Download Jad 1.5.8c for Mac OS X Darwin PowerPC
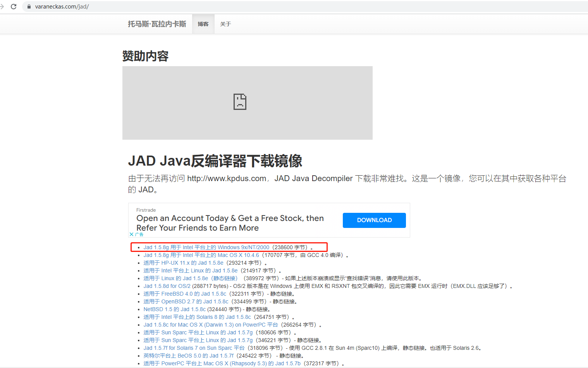Screen dimensions: 588x368 coord(211,325)
